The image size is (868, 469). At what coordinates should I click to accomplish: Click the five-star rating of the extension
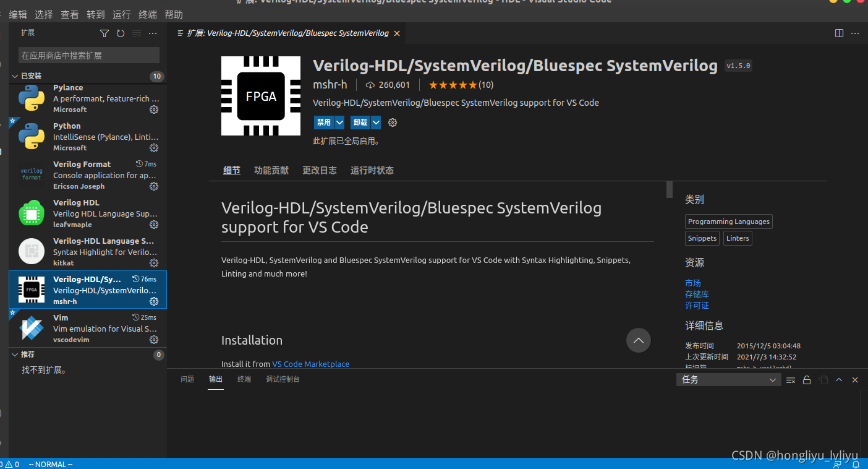pyautogui.click(x=453, y=85)
